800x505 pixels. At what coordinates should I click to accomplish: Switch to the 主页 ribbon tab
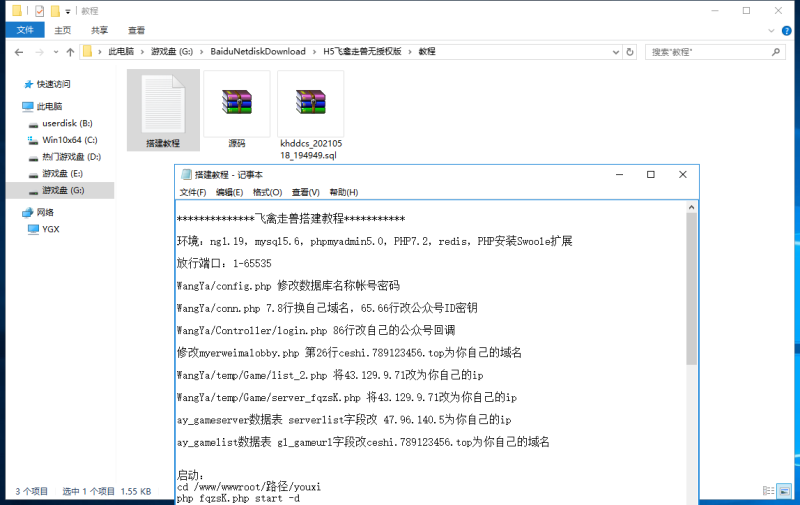point(63,30)
